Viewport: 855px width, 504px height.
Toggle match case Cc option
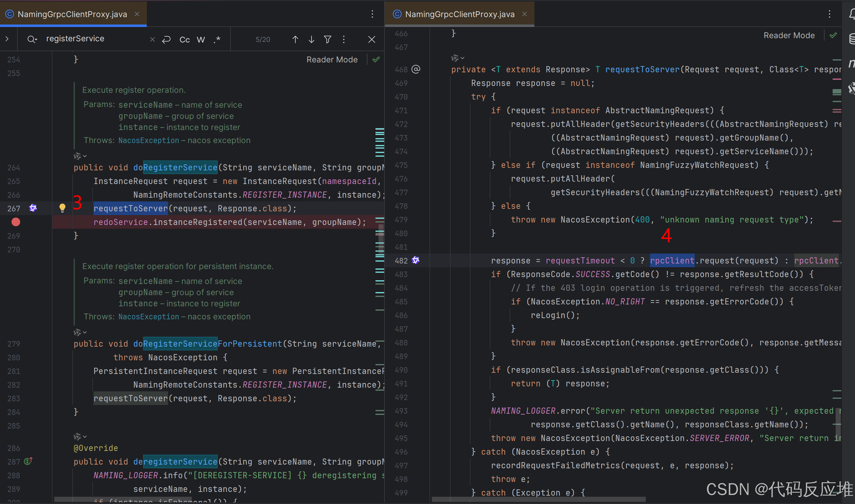click(184, 39)
